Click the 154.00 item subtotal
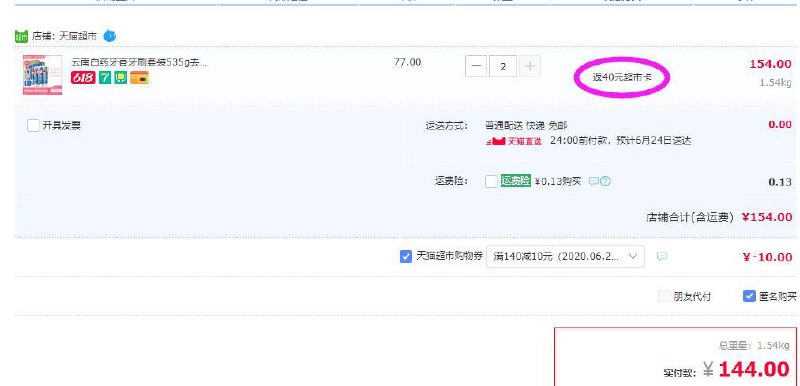Image resolution: width=800 pixels, height=386 pixels. point(770,64)
